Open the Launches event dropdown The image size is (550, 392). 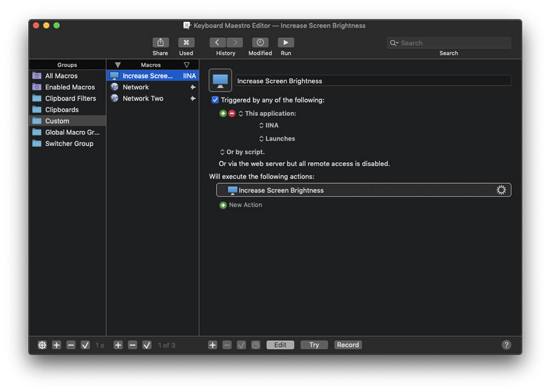click(277, 139)
